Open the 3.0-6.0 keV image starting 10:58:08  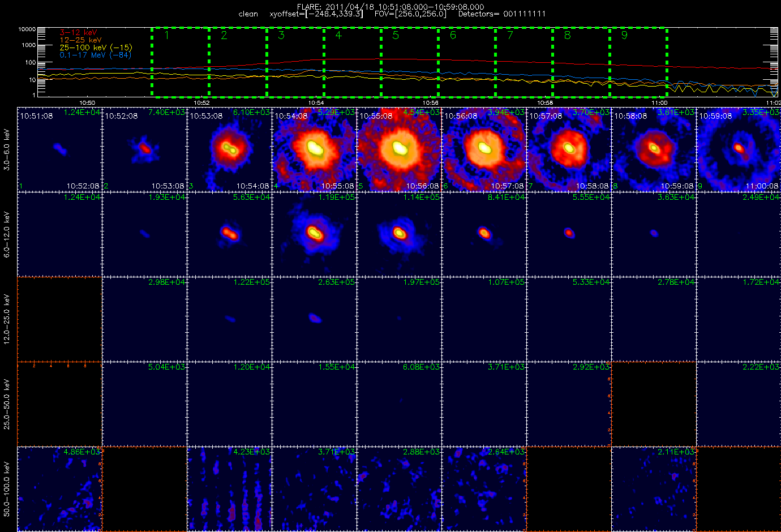654,149
